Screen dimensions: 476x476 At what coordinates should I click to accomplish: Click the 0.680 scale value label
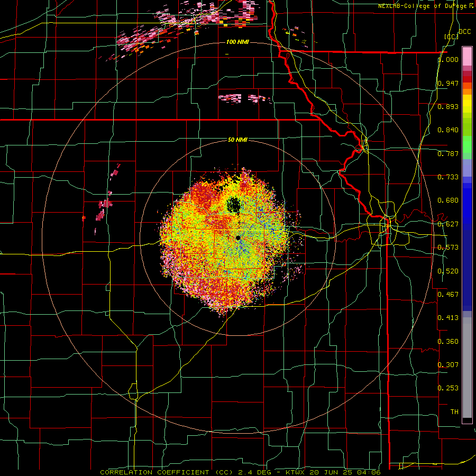448,200
